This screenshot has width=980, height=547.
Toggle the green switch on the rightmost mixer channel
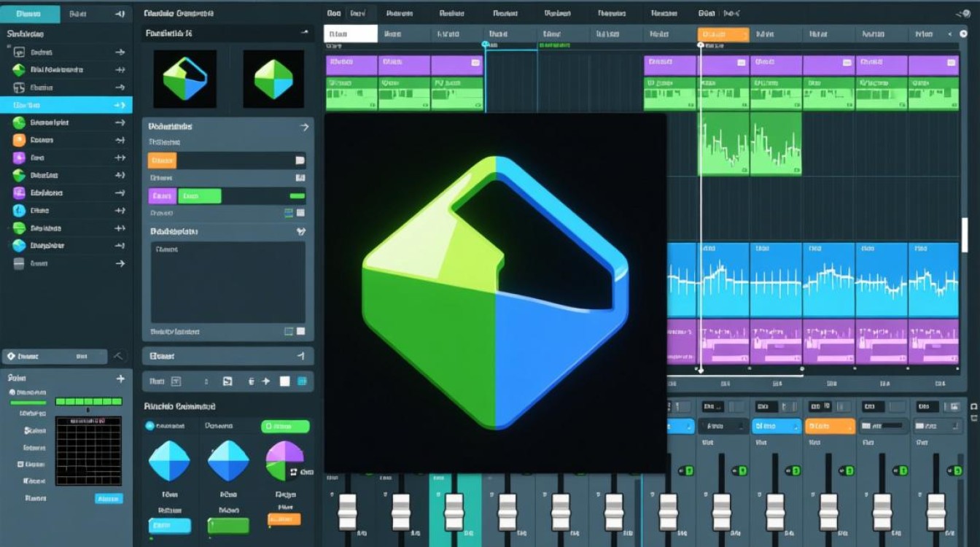955,470
